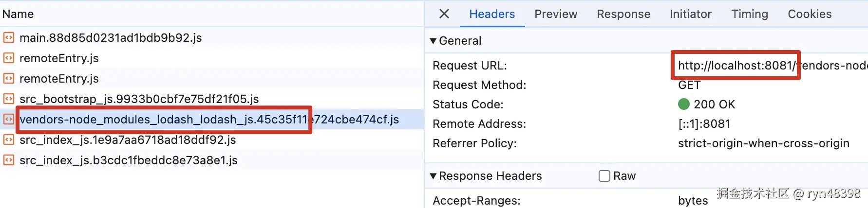868x208 pixels.
Task: Click script icon beside vendors-node_modules_lodash file
Action: pyautogui.click(x=9, y=120)
